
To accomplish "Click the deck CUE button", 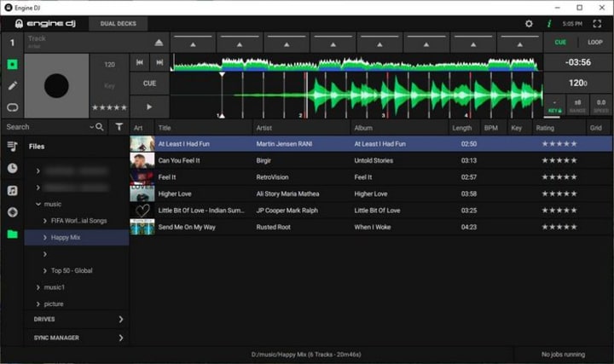I will [149, 84].
